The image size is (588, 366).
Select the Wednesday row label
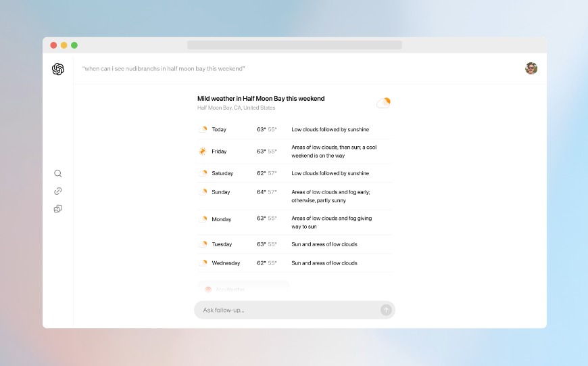226,262
